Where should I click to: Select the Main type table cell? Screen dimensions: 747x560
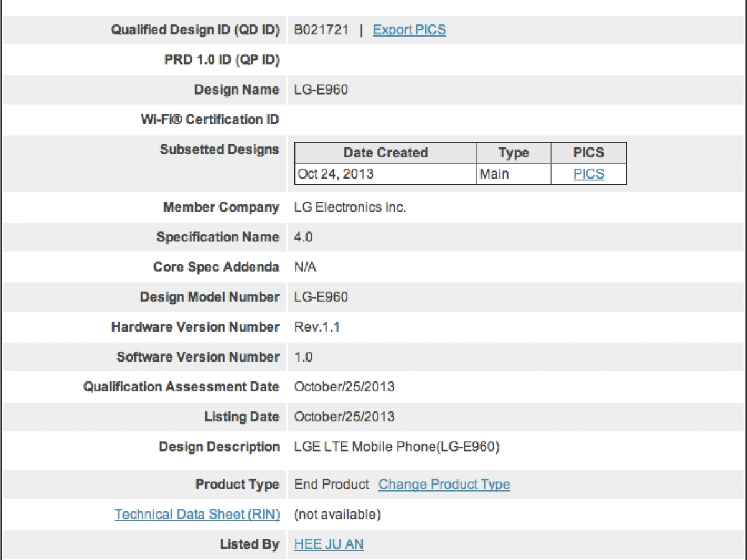pos(494,174)
